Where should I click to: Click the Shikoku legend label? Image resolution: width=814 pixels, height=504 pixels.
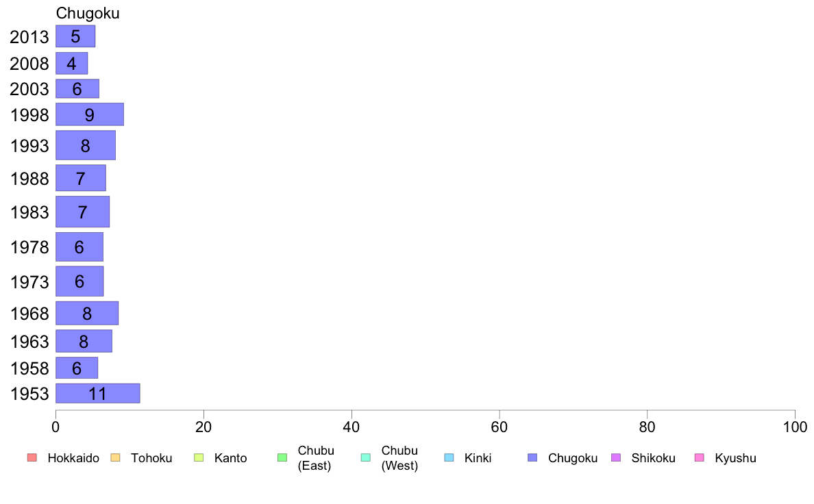[x=653, y=458]
